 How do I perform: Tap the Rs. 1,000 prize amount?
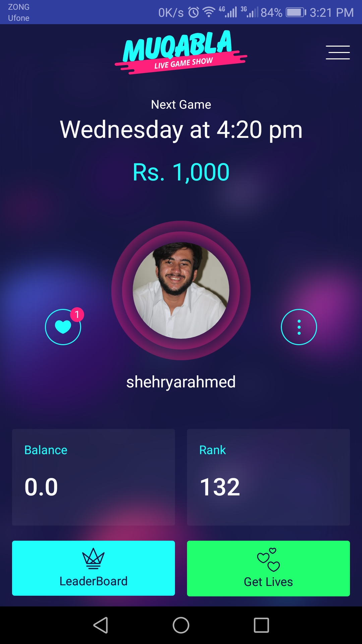pyautogui.click(x=181, y=172)
